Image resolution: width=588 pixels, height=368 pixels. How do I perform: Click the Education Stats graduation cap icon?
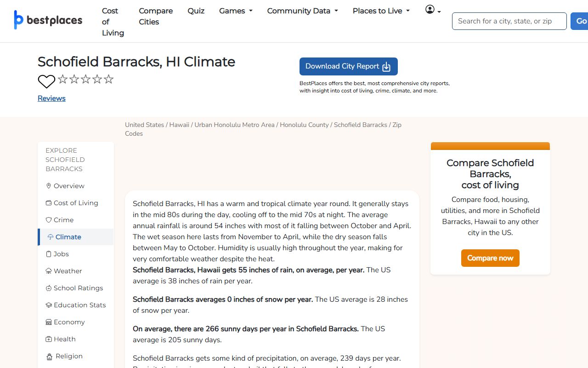[x=49, y=305]
